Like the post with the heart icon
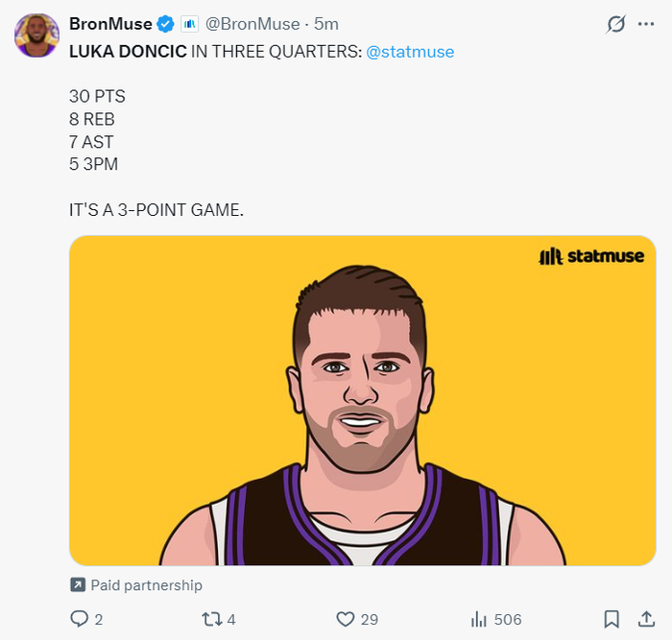The image size is (672, 640). click(x=344, y=619)
